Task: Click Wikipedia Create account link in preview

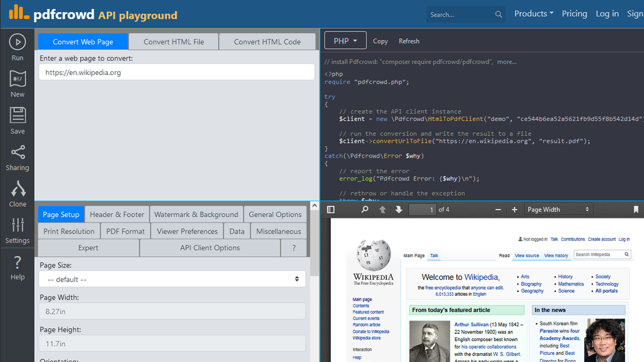Action: tap(602, 239)
